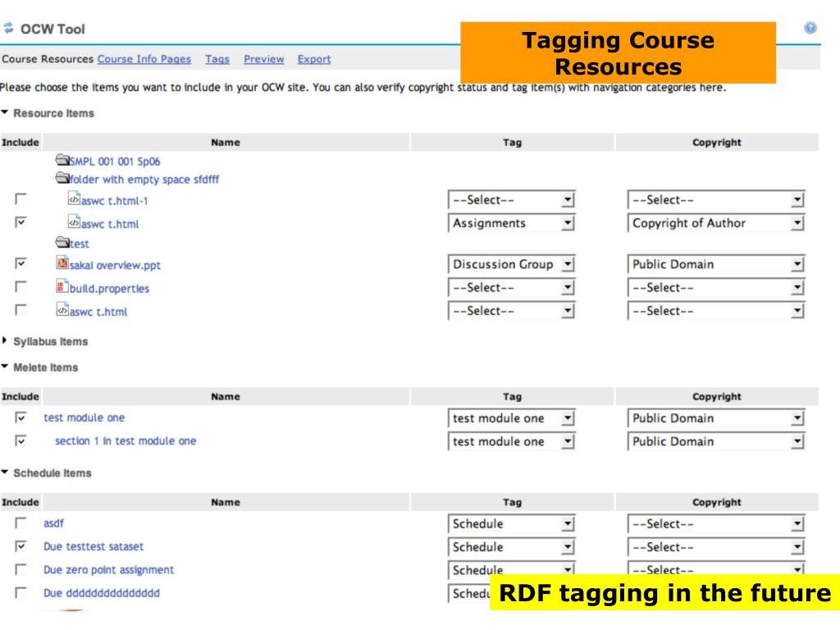Open the 'folder with empty space sfdfff' link
Image resolution: width=840 pixels, height=630 pixels.
144,179
